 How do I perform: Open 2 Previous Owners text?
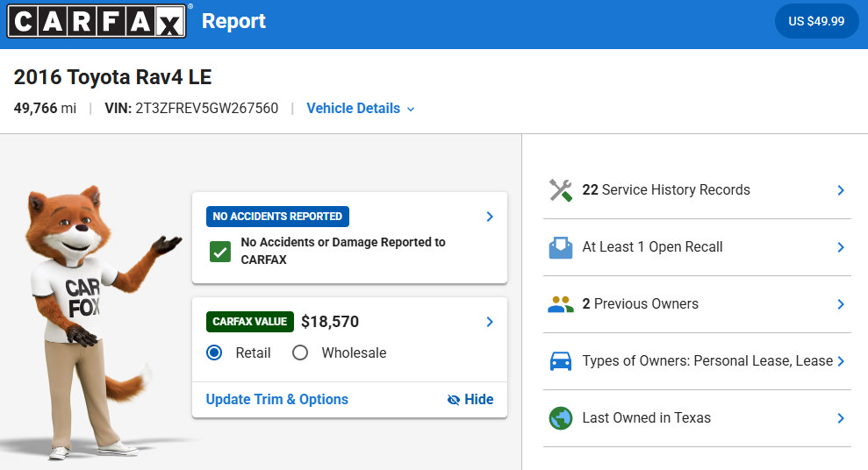click(640, 303)
